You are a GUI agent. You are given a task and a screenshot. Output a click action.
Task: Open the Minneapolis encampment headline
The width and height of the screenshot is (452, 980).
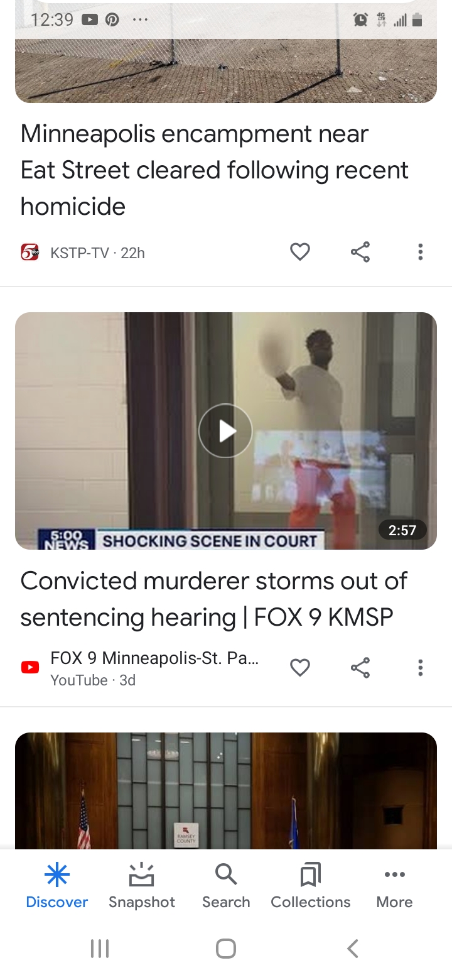(215, 170)
